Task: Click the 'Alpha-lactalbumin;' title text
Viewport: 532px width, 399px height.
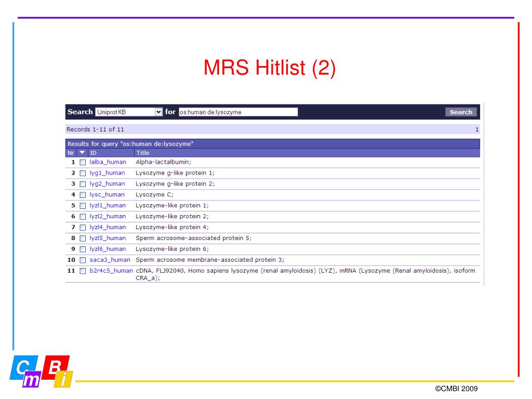Action: tap(163, 162)
